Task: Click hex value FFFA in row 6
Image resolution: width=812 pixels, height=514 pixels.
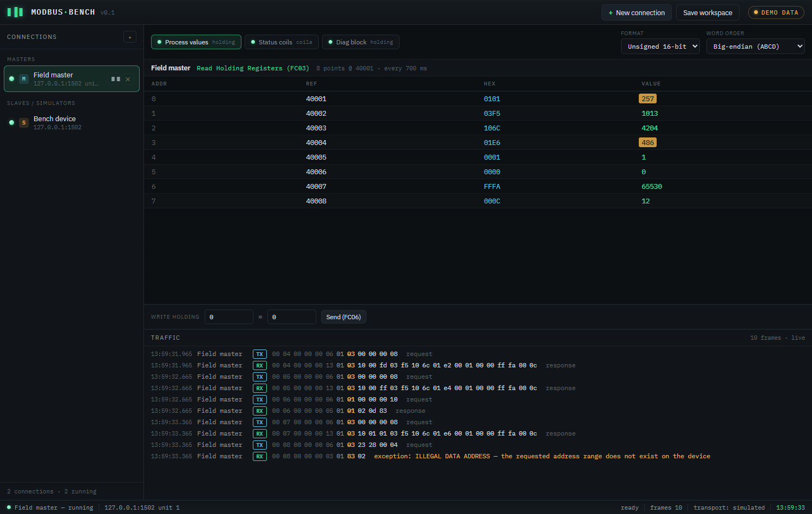Action: [x=492, y=187]
